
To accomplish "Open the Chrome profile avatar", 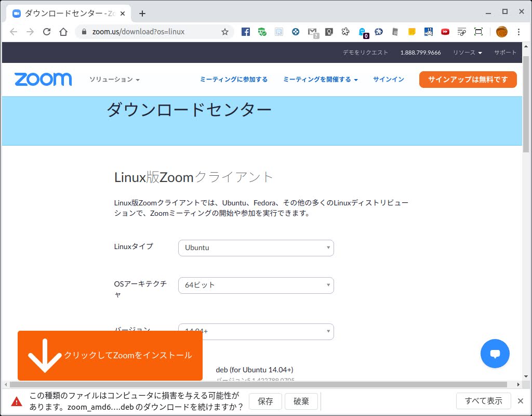I will 501,32.
